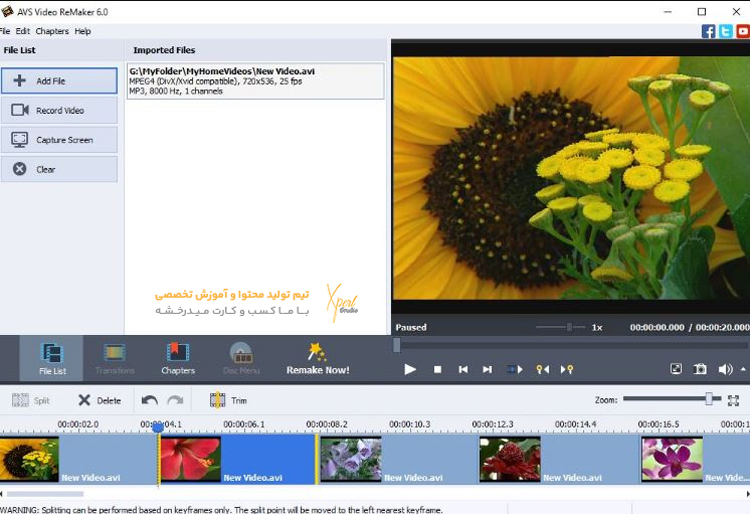
Task: Jump to the next keyframe
Action: coord(567,369)
